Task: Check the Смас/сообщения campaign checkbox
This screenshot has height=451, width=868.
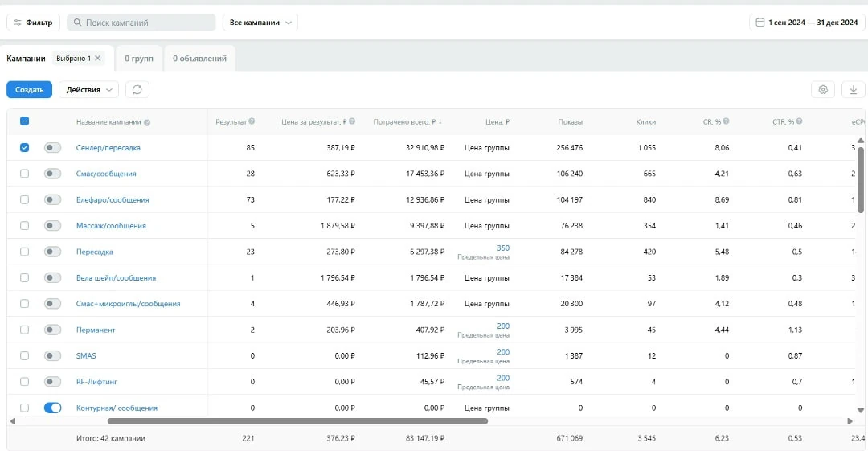Action: point(24,174)
